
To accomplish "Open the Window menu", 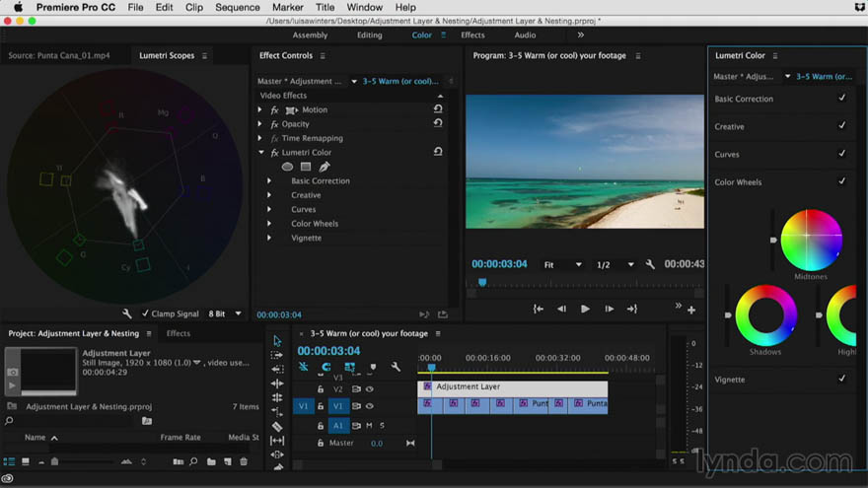I will point(364,7).
